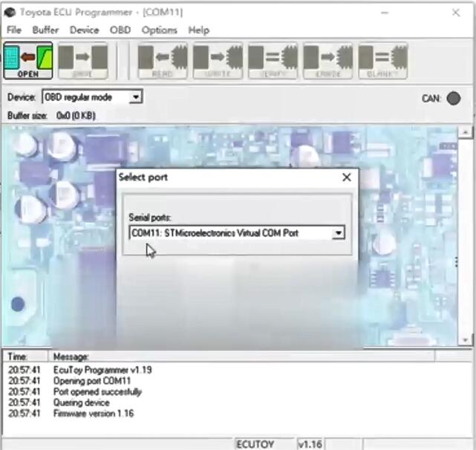The image size is (476, 450).
Task: Click the CAN status indicator circle
Action: pos(454,98)
